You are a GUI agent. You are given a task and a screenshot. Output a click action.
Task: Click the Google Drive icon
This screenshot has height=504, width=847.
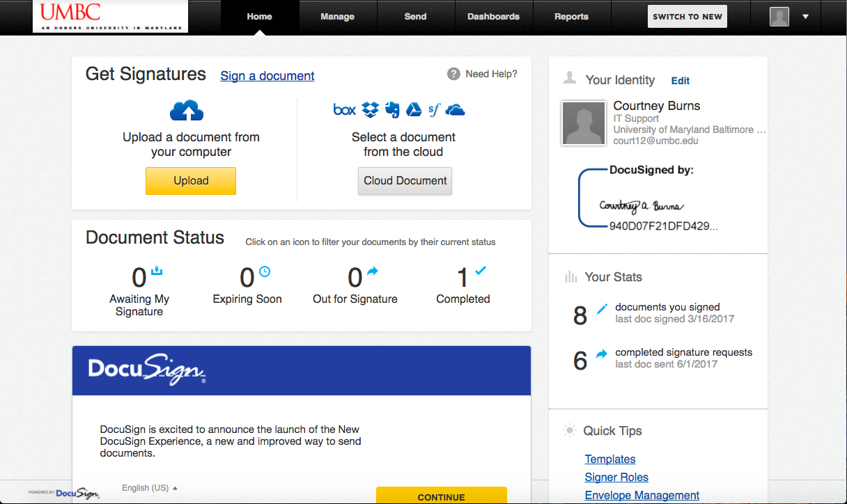(414, 109)
